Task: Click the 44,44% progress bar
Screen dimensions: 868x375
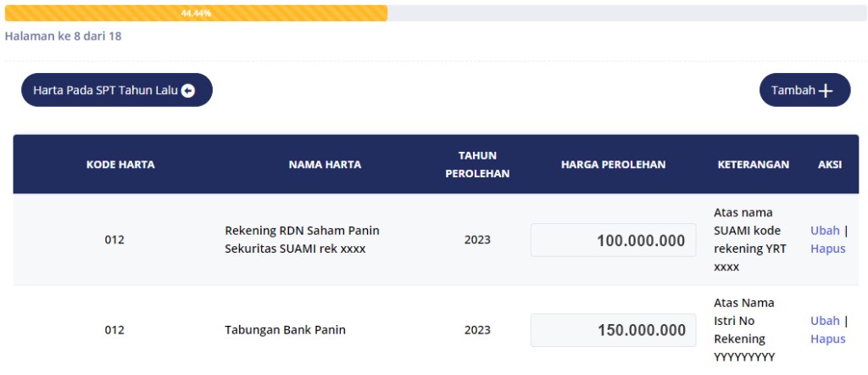Action: 196,14
